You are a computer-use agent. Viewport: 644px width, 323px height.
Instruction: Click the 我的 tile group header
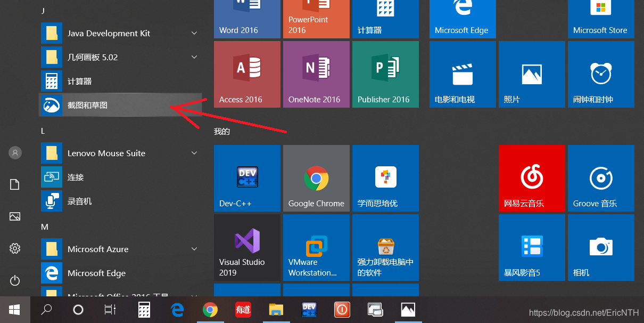[222, 131]
